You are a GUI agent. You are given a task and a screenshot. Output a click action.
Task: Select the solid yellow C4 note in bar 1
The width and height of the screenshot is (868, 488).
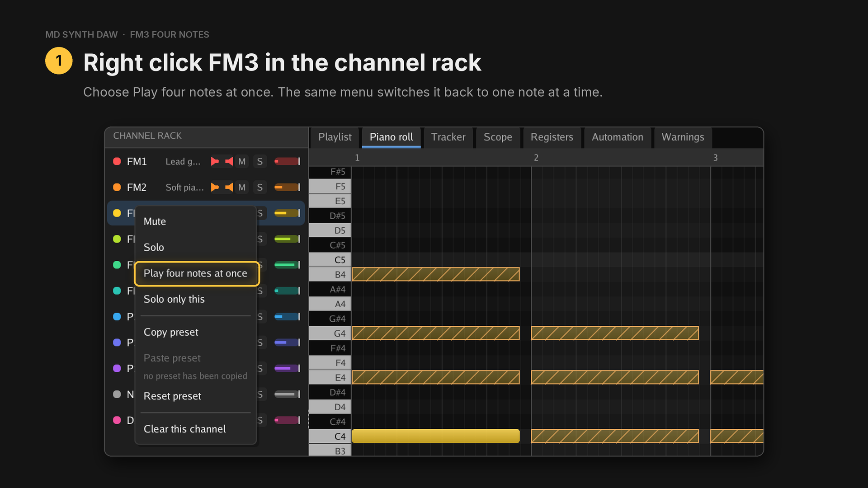[436, 436]
